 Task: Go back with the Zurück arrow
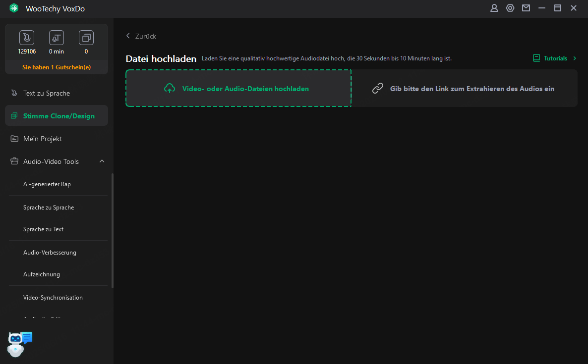(128, 36)
